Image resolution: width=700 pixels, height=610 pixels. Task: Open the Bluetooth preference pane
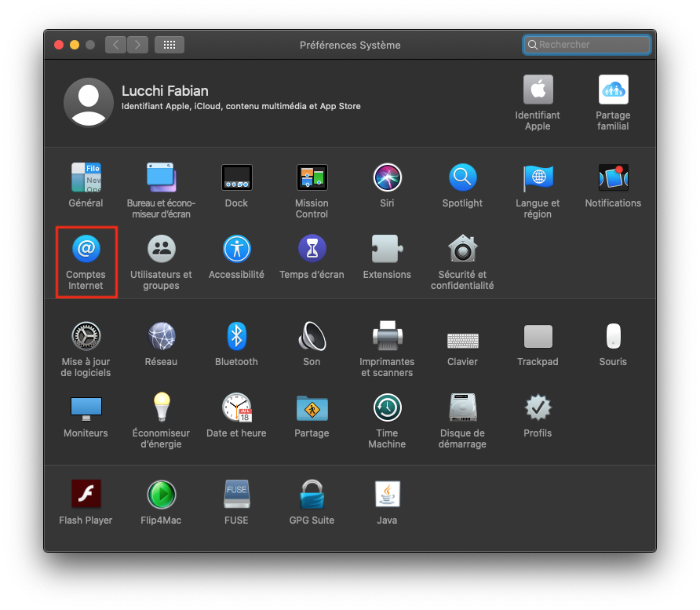236,337
